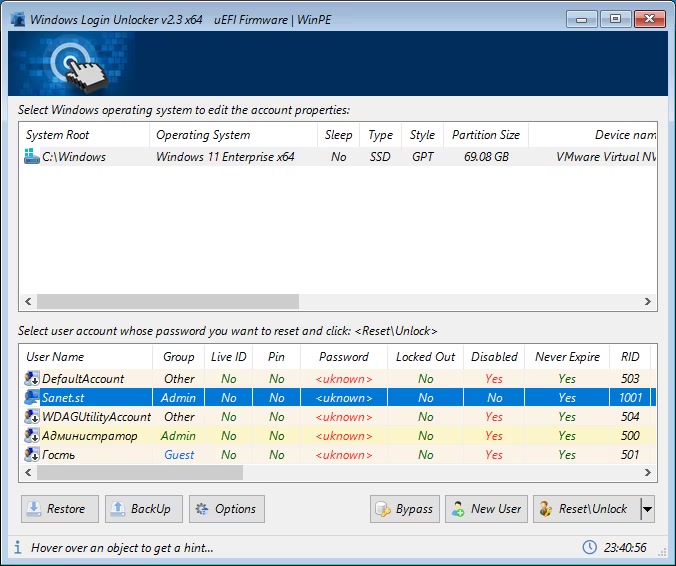Click the Bypass button
The height and width of the screenshot is (566, 676).
[405, 509]
